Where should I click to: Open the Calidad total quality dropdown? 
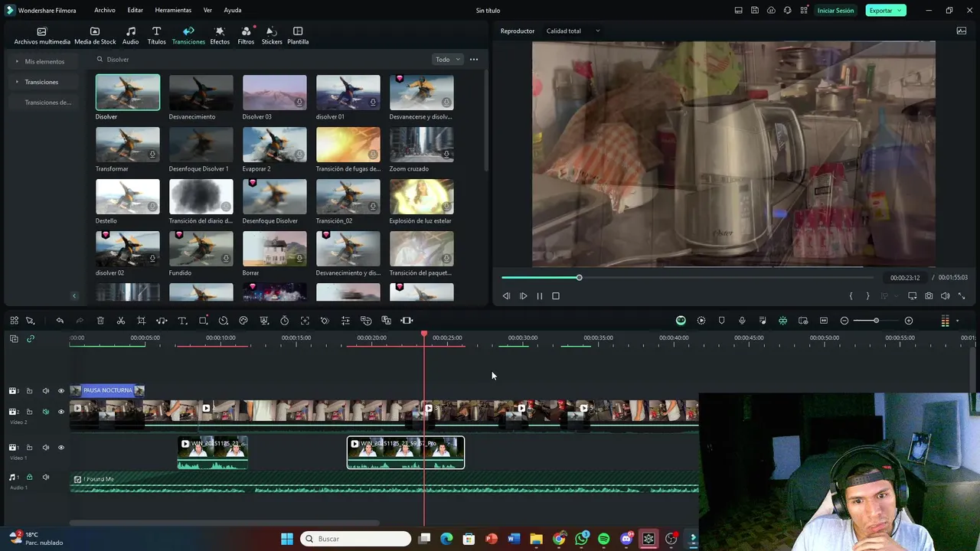[x=573, y=31]
